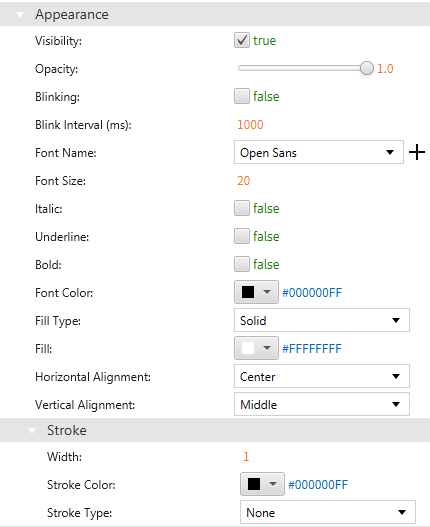Viewport: 430px width, 527px height.
Task: Click the plus icon next to Font Name
Action: (417, 152)
